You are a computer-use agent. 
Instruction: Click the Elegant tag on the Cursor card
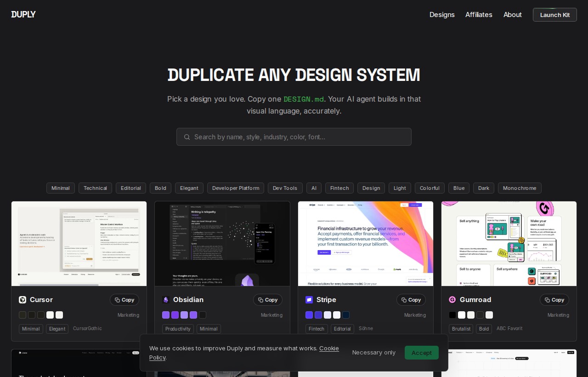(57, 329)
